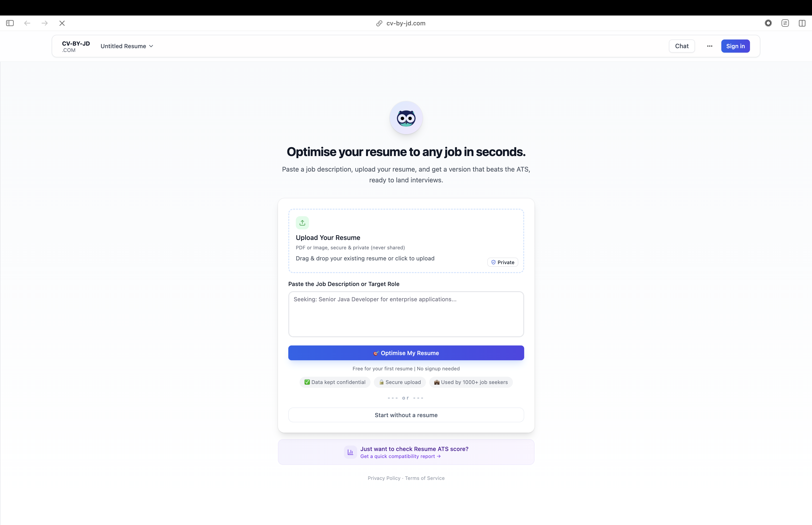
Task: Open the Terms of Service link
Action: (425, 478)
